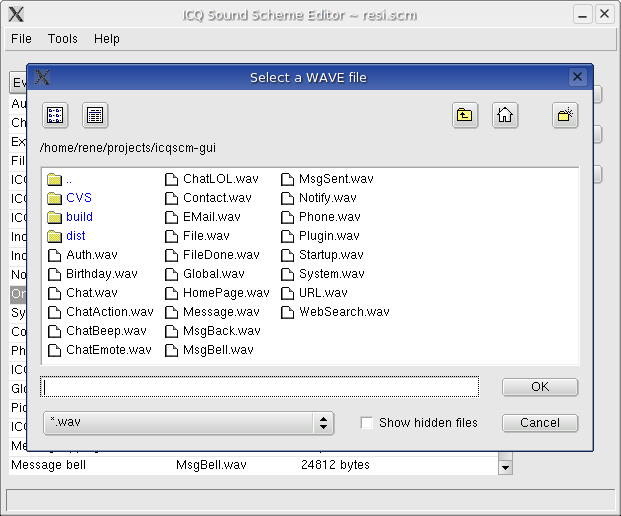Open the File menu

[x=21, y=39]
